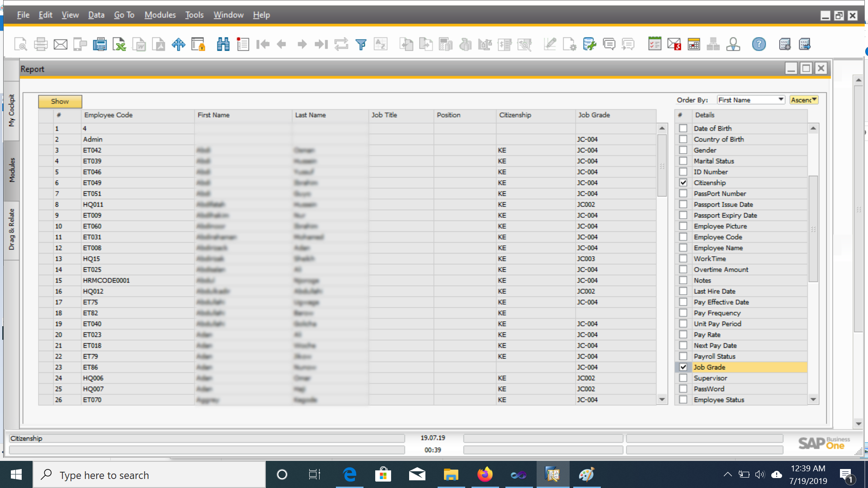Open the Modules menu

coord(160,15)
